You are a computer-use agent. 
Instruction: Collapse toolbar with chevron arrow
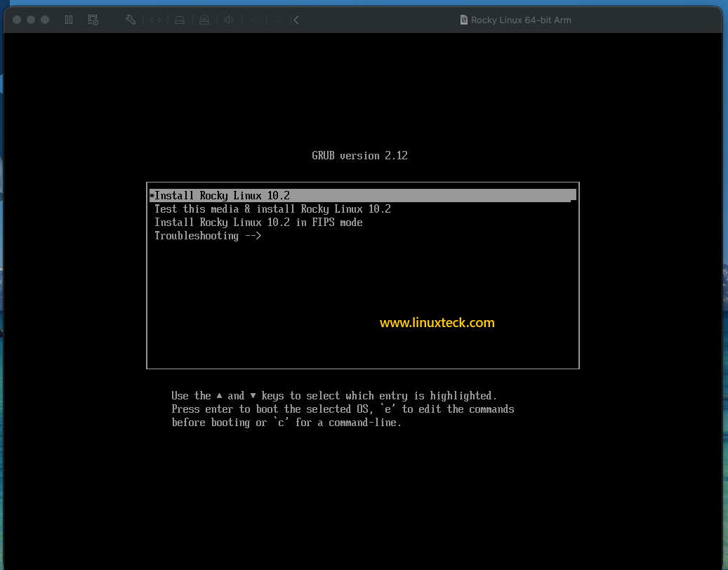click(296, 20)
